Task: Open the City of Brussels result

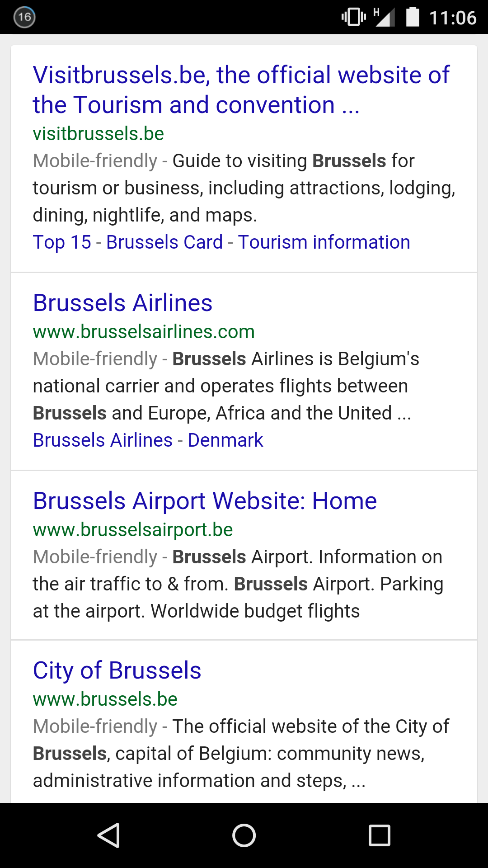Action: (x=117, y=670)
